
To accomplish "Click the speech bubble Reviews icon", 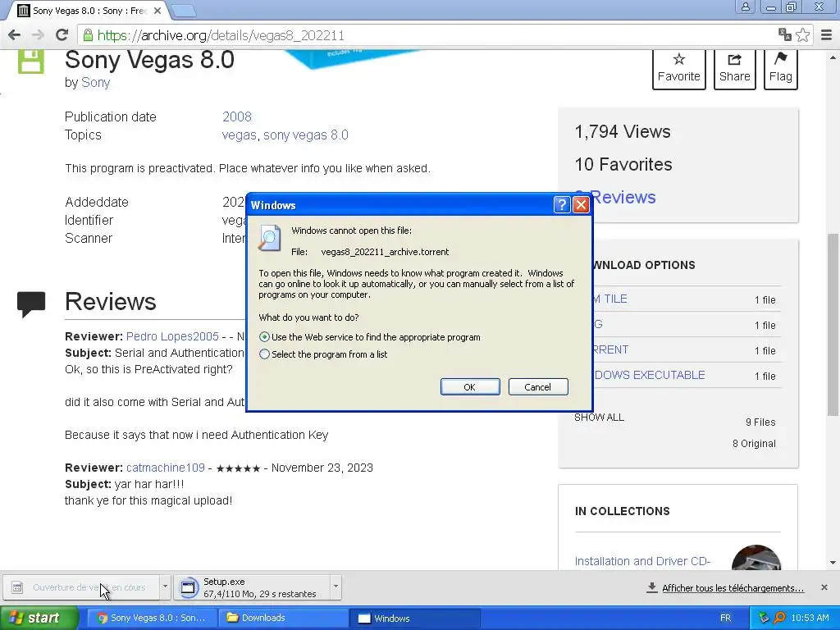I will coord(31,304).
